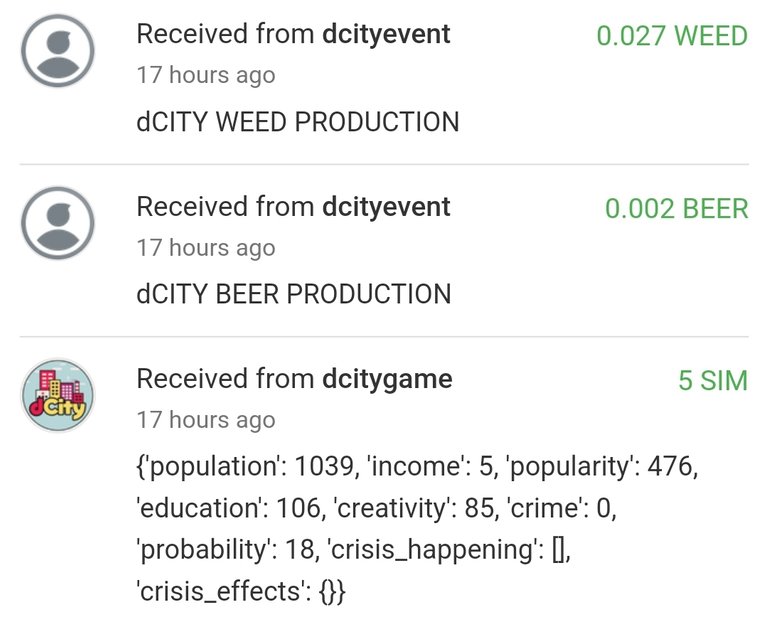Select the dCITY WEED PRODUCTION memo text
The height and width of the screenshot is (618, 768).
point(298,121)
